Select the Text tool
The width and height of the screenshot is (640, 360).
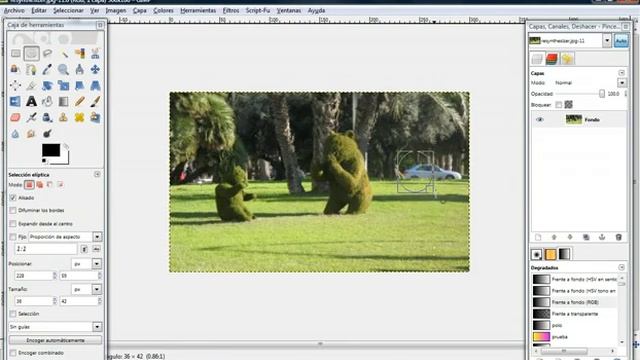point(31,101)
